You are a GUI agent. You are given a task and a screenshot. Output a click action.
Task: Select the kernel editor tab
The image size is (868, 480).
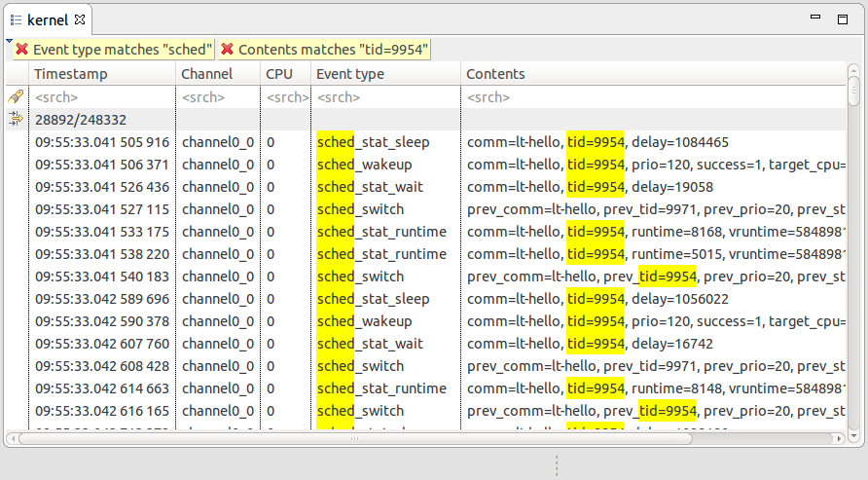click(x=48, y=19)
